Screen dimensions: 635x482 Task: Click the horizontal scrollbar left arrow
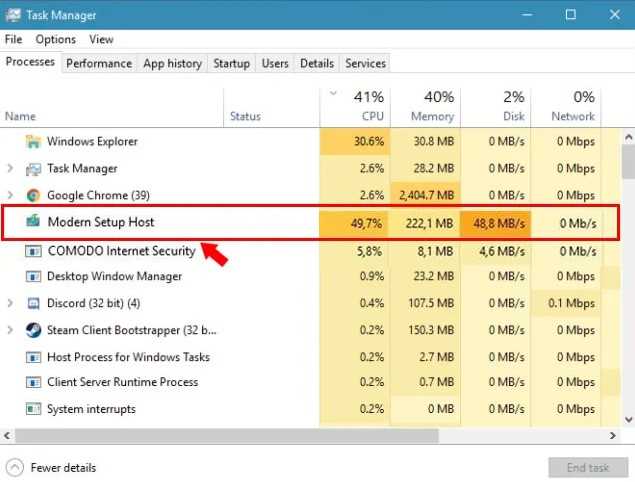coord(7,436)
